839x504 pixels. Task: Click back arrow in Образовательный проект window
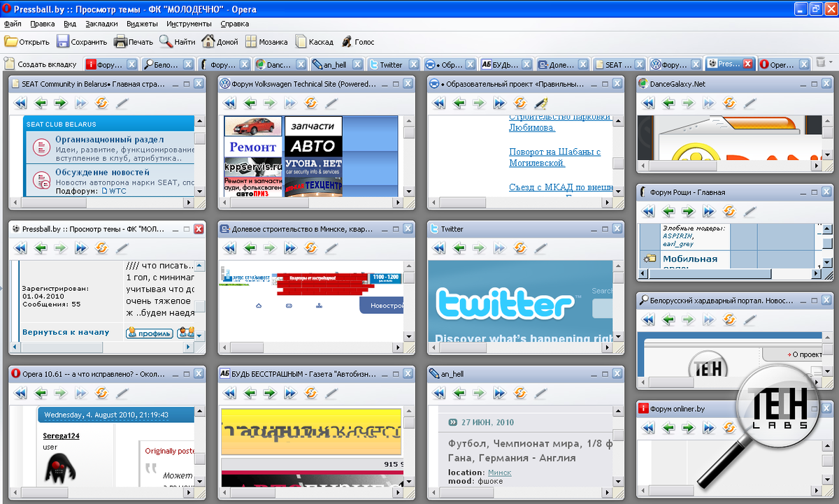click(459, 103)
